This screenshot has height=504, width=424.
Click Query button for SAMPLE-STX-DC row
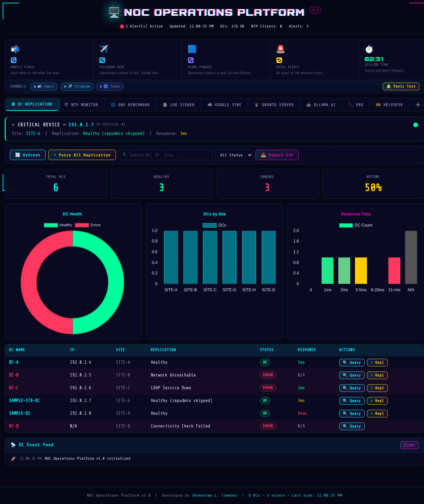click(352, 401)
